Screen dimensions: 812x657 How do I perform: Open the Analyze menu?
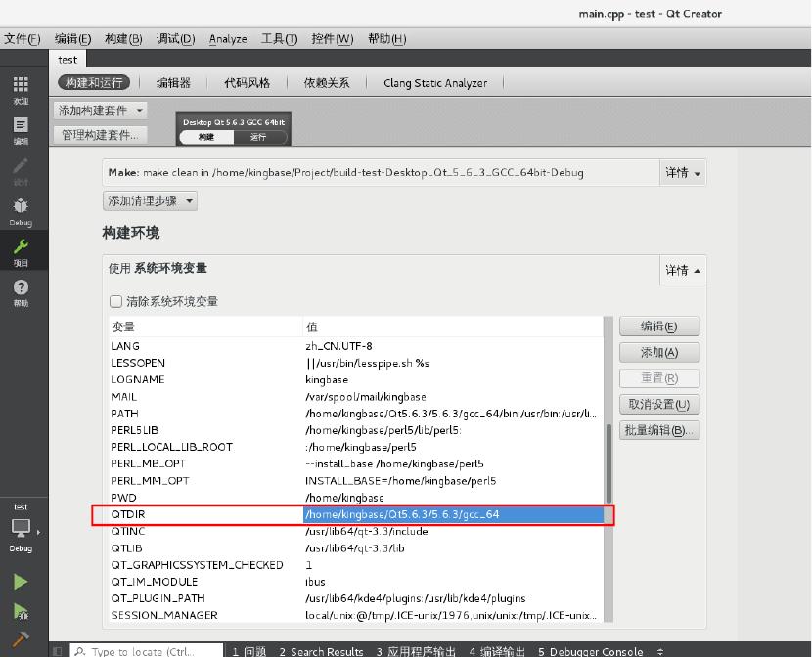click(228, 39)
